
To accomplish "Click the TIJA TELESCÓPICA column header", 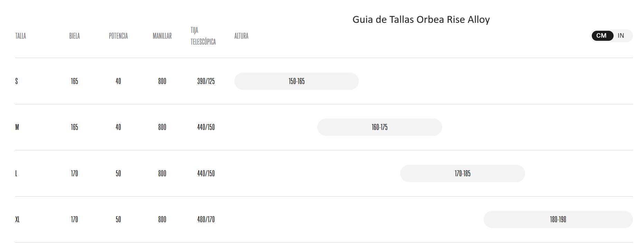I will click(x=203, y=36).
